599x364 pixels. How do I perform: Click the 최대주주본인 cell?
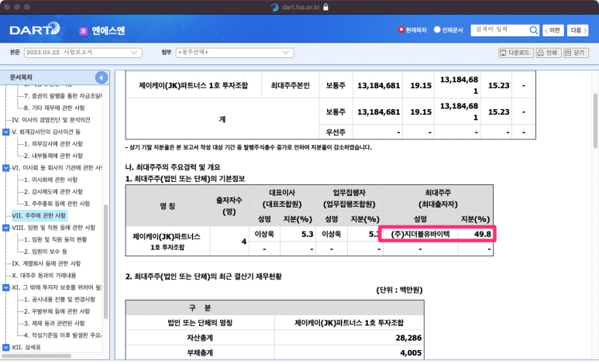point(290,85)
